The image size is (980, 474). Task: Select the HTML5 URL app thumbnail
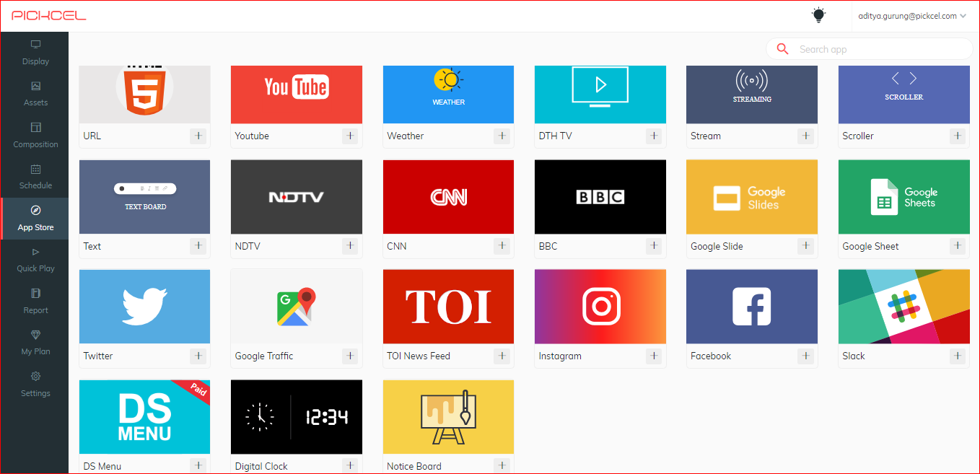coord(144,95)
